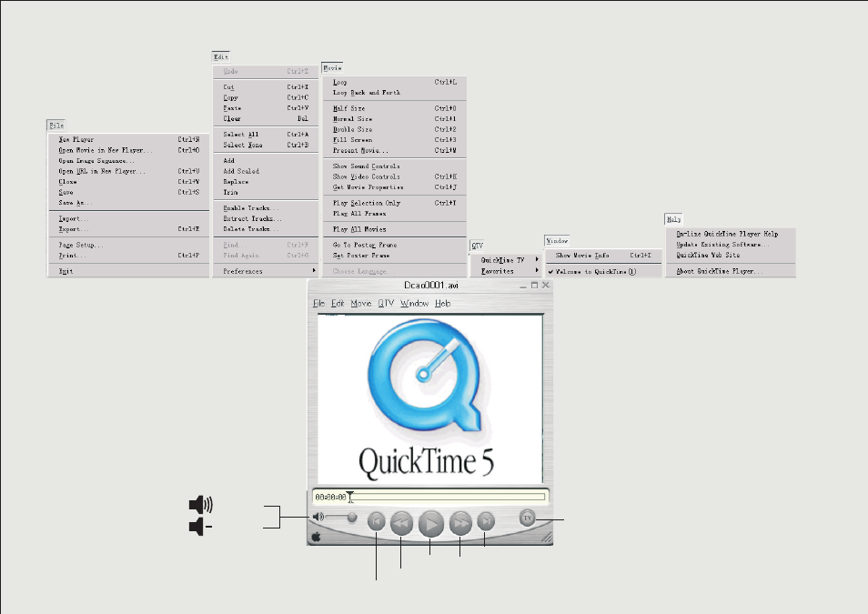Open On-line QuickTime Player Help

coord(731,234)
